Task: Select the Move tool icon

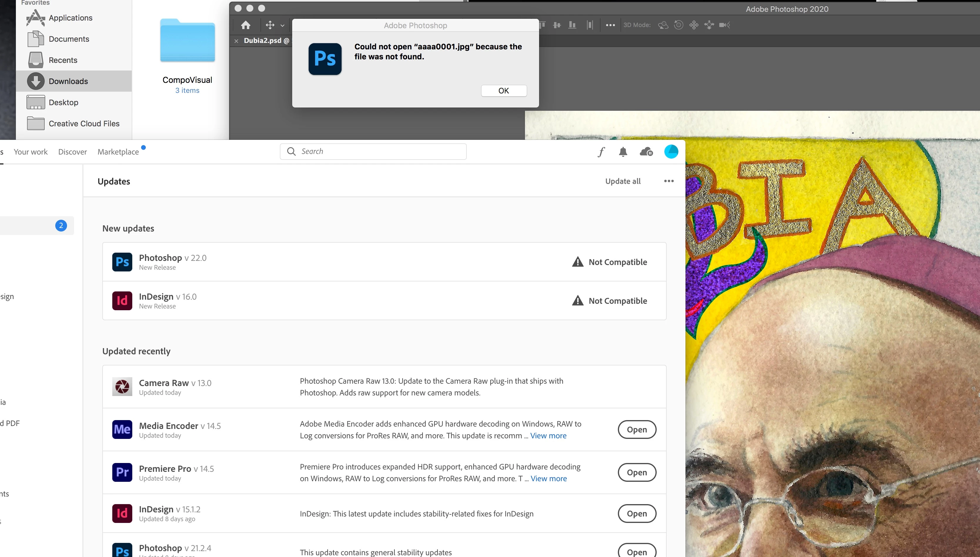Action: 270,25
